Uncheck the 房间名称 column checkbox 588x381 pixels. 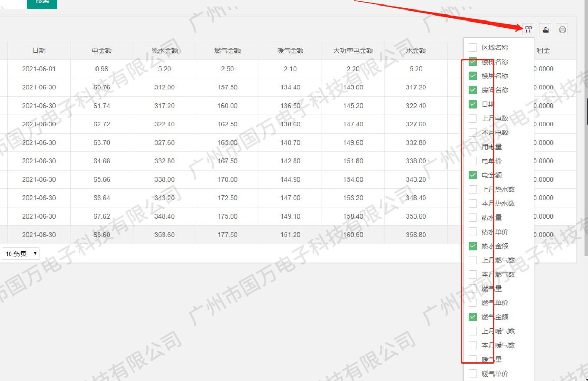(473, 90)
